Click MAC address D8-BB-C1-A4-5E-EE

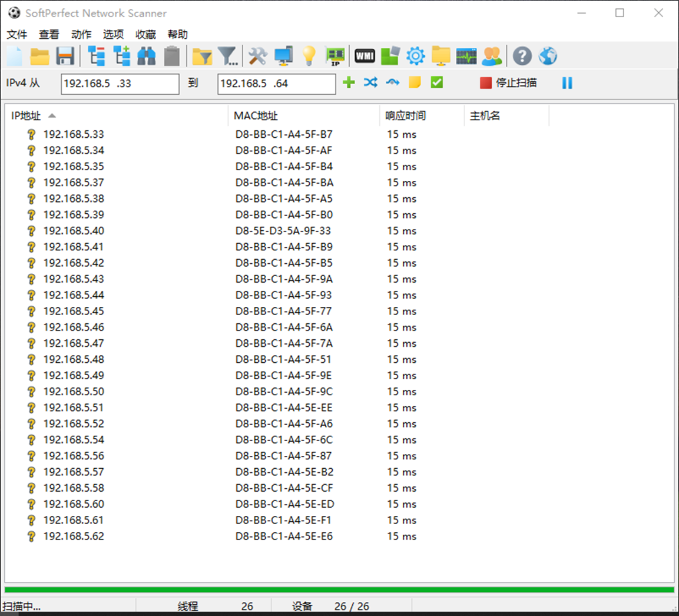[284, 408]
